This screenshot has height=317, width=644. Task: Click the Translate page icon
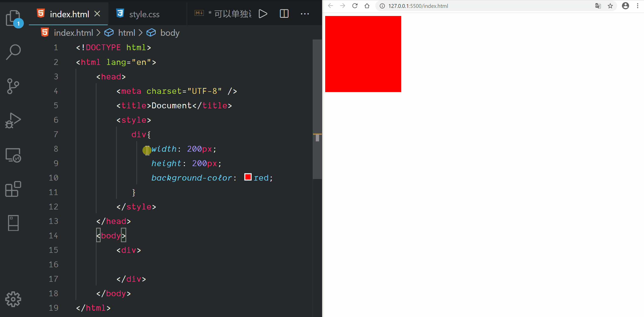coord(598,6)
